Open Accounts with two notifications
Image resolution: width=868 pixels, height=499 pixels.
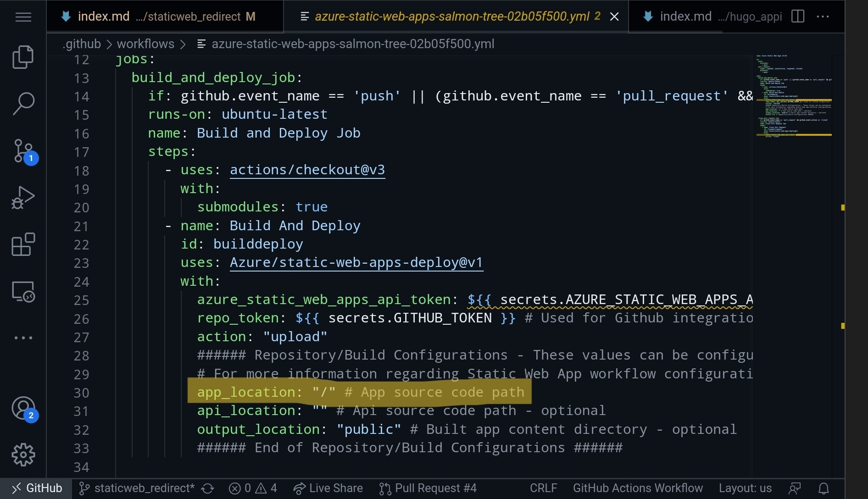[x=23, y=408]
